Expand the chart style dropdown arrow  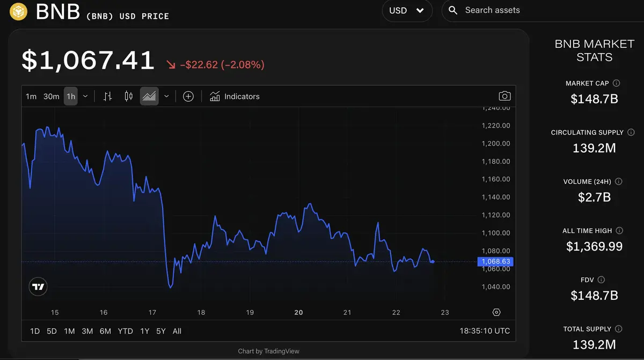tap(166, 97)
